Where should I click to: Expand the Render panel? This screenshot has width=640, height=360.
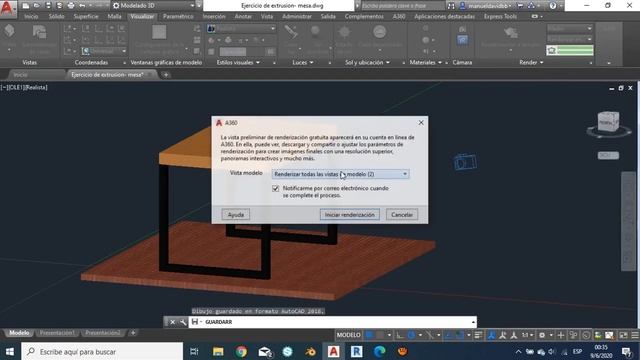coord(531,62)
